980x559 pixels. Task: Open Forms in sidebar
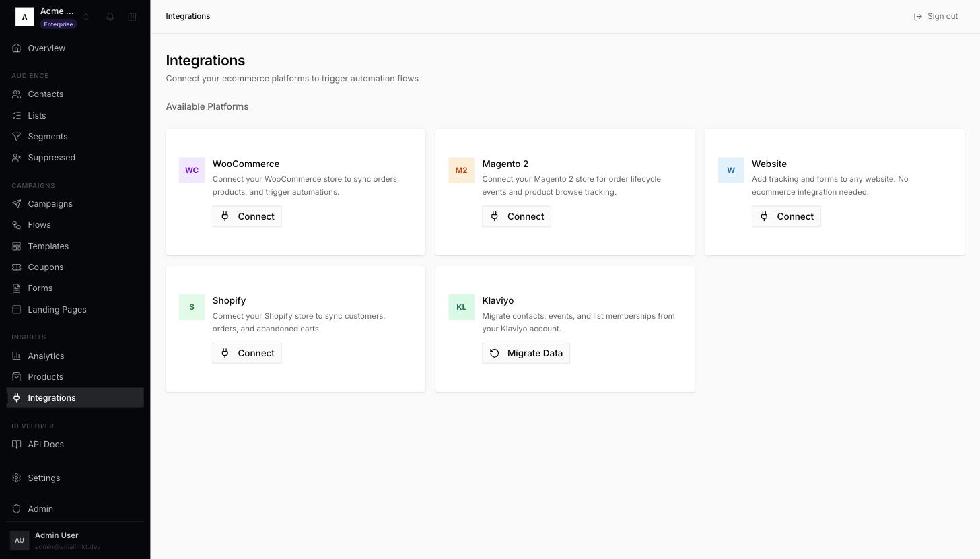click(75, 288)
